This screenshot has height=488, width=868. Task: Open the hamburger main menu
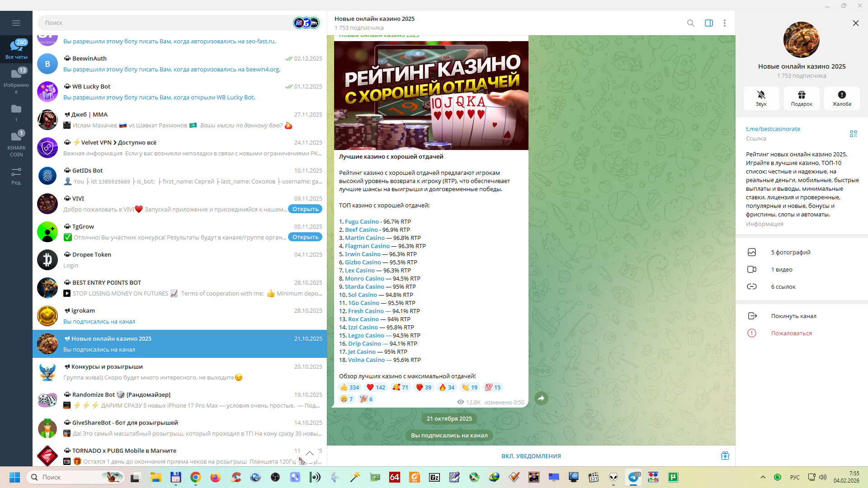[16, 23]
